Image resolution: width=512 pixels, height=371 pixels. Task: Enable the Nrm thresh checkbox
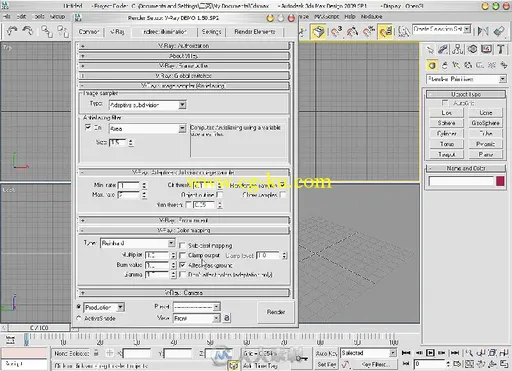tap(188, 205)
